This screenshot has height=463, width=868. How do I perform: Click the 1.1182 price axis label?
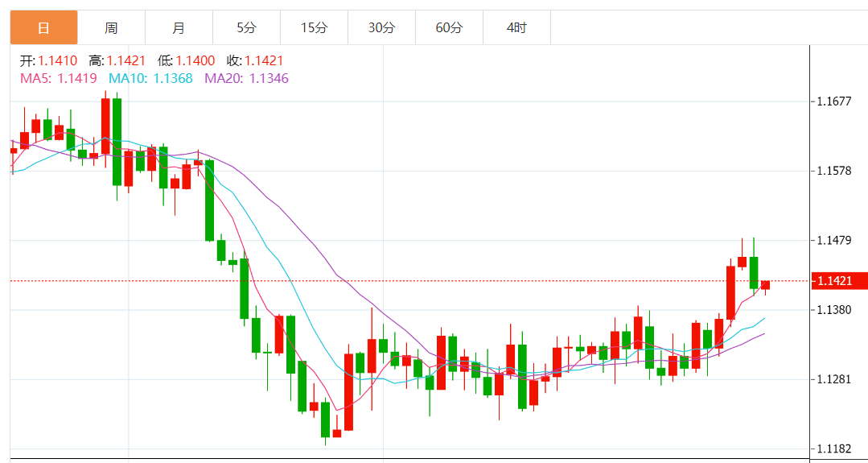pos(834,449)
